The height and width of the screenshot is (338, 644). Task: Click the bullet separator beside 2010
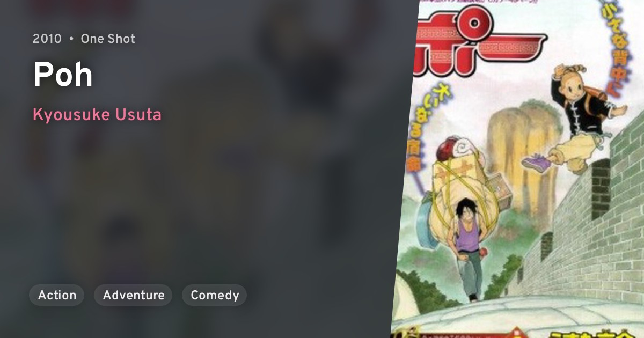pos(71,39)
